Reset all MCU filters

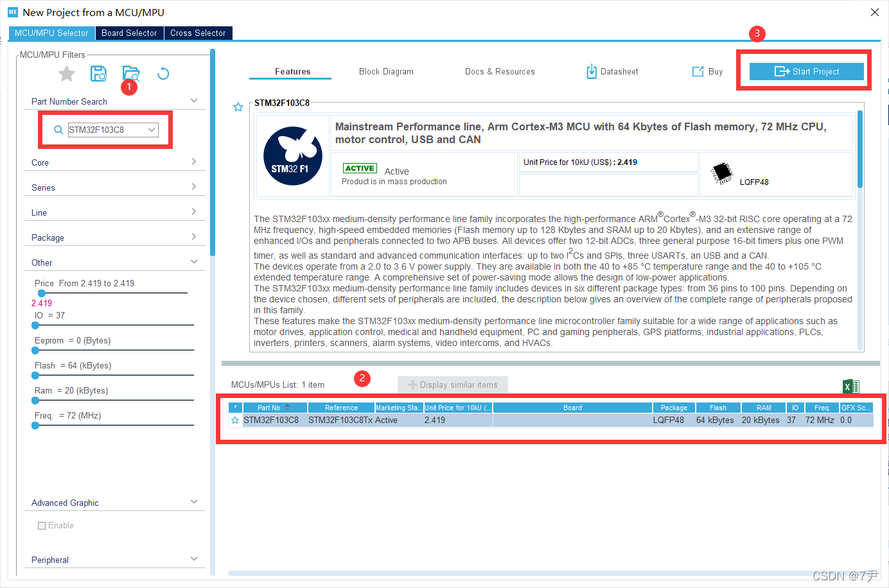pos(163,73)
